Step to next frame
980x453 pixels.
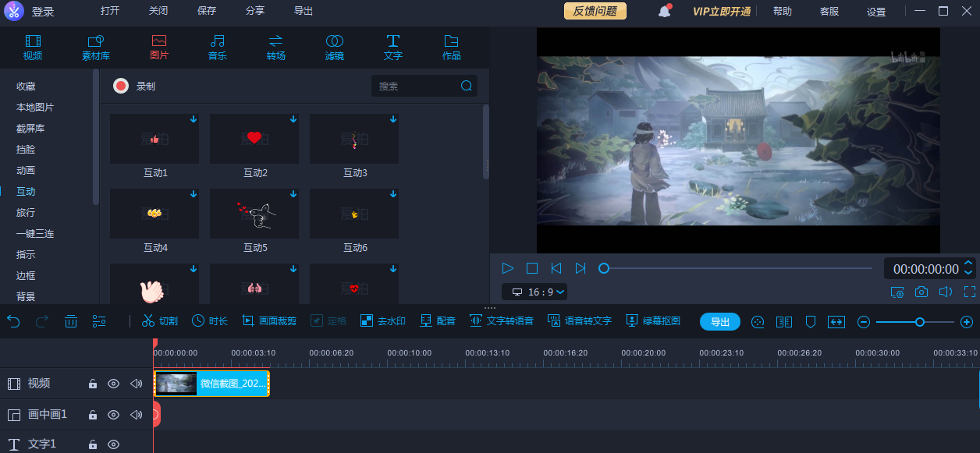(581, 268)
